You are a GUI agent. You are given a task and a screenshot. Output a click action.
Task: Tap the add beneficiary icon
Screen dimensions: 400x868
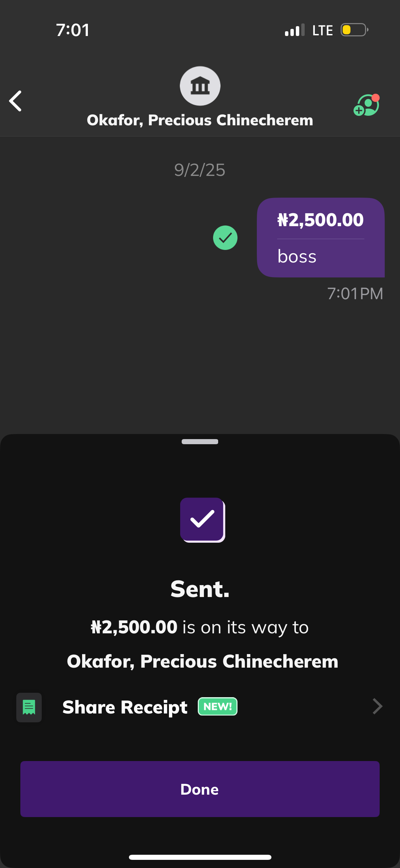[366, 105]
